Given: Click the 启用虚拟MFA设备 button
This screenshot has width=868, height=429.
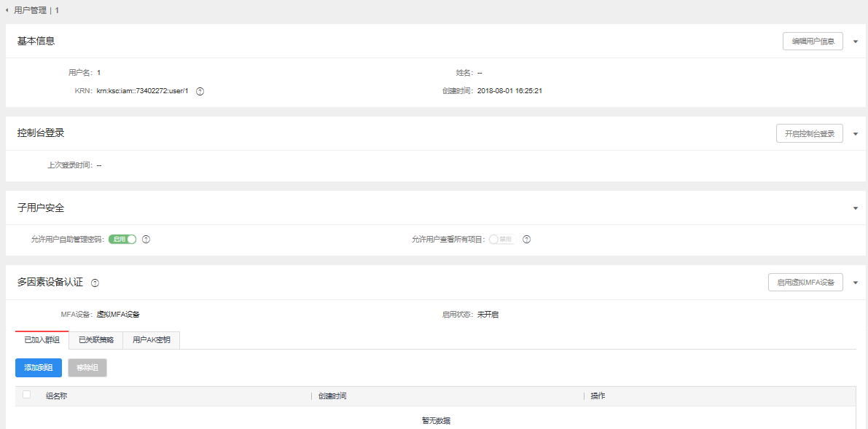Looking at the screenshot, I should coord(805,283).
